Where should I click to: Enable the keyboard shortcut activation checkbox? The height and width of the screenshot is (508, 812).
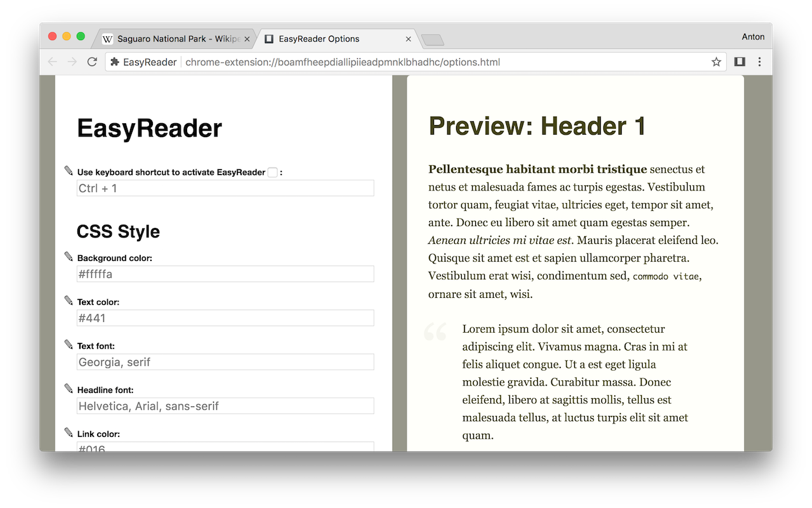click(272, 171)
